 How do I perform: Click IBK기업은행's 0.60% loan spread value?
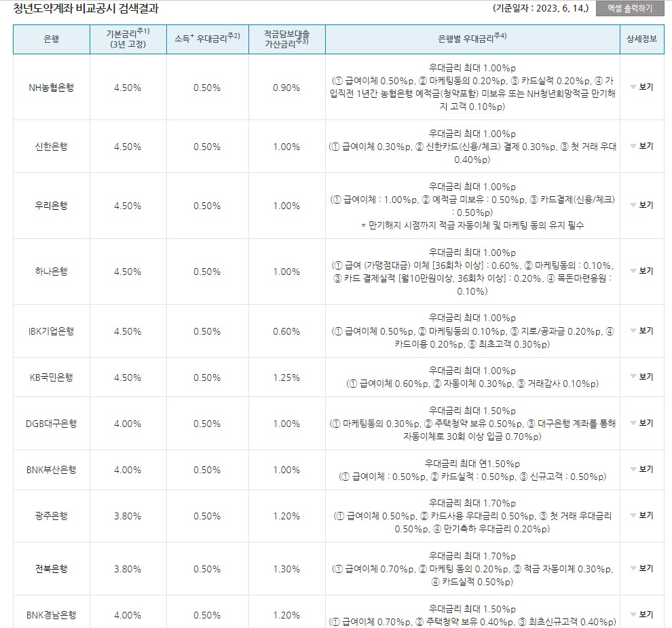coord(286,332)
